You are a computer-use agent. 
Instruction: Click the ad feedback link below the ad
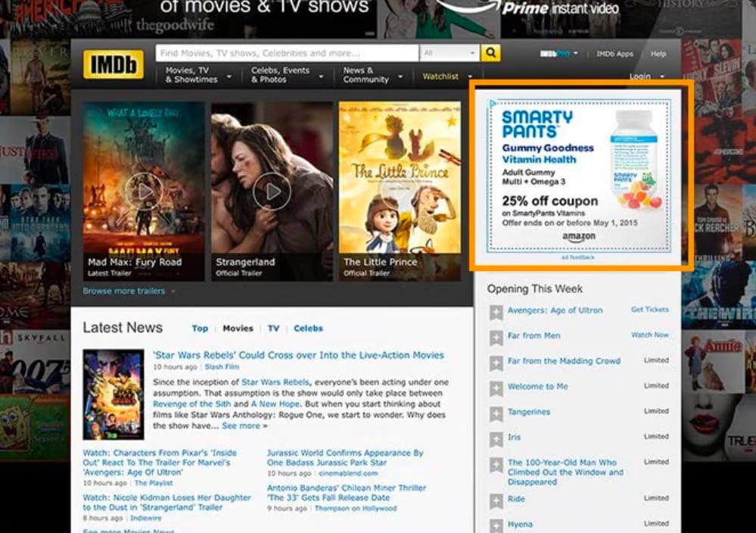(577, 257)
